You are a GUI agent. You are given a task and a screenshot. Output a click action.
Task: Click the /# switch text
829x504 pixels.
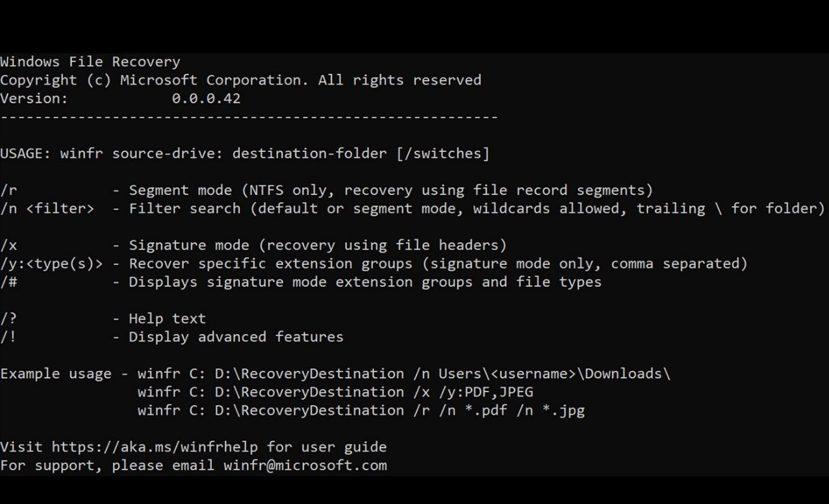[x=8, y=282]
